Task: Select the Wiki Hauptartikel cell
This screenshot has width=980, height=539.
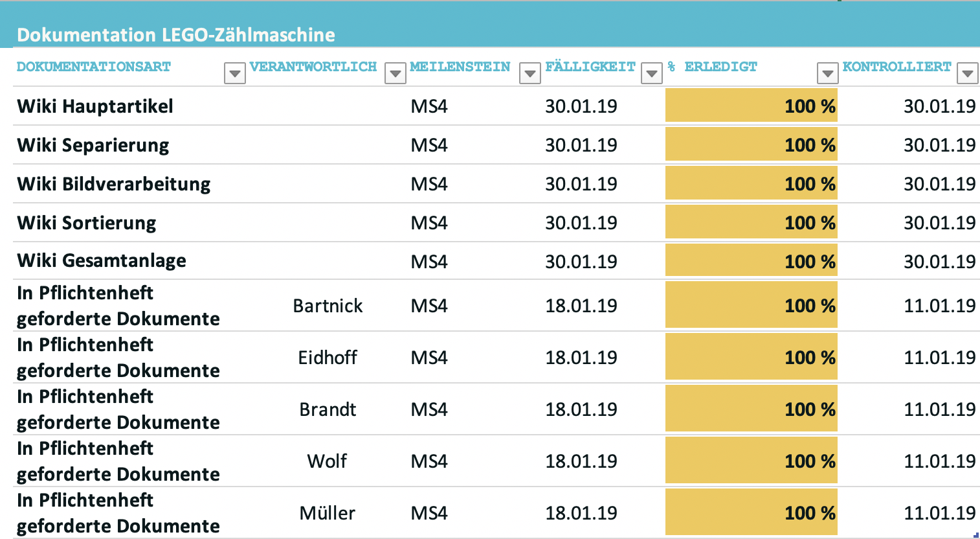Action: click(x=95, y=106)
